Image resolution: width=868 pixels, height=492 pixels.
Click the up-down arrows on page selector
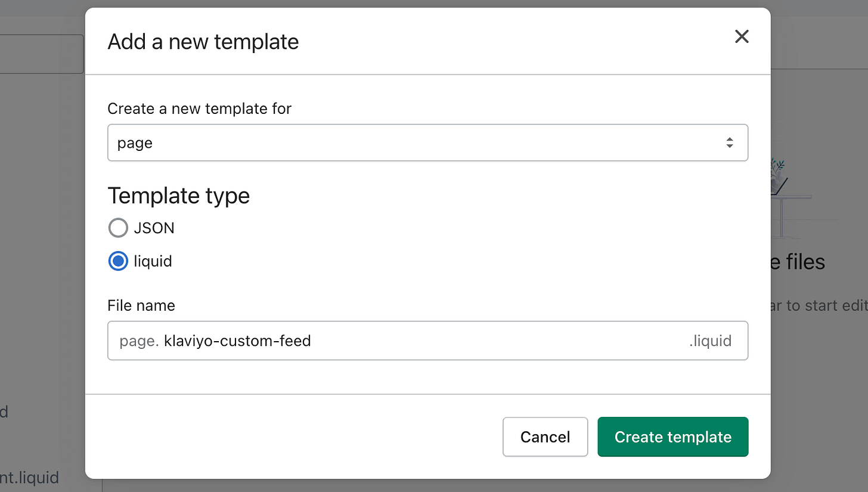pos(729,143)
